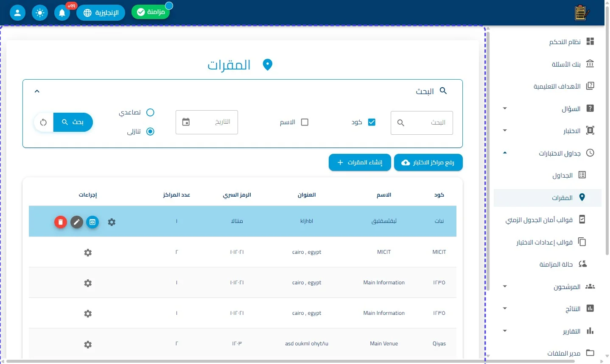
Task: Click the رفع مراكز الاختبار upload button
Action: click(428, 163)
